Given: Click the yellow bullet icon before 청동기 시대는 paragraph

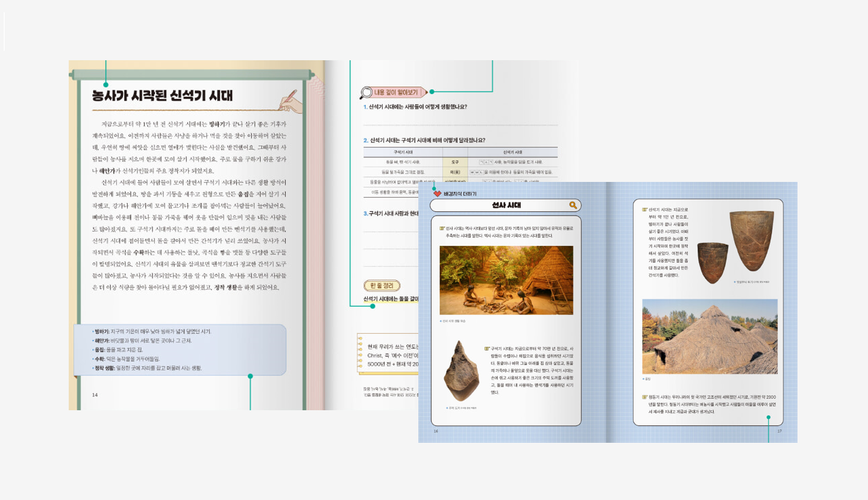Looking at the screenshot, I should coord(644,397).
